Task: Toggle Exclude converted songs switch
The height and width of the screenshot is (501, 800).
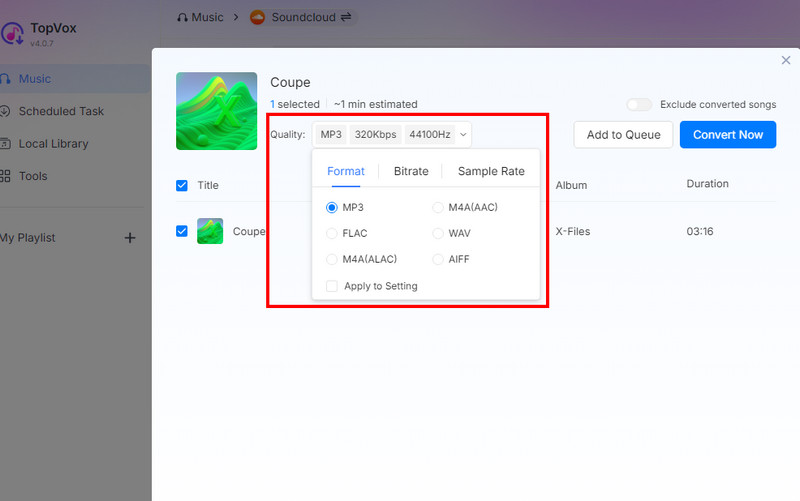Action: [638, 104]
